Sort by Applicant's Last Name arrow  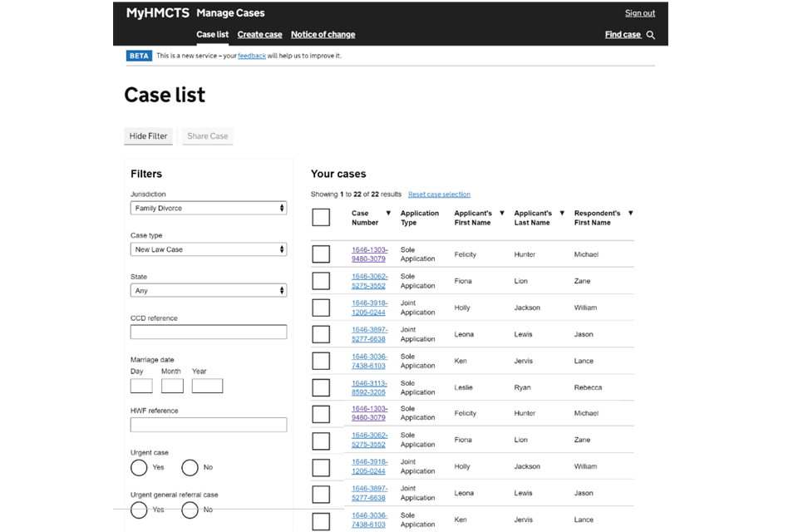(x=562, y=214)
